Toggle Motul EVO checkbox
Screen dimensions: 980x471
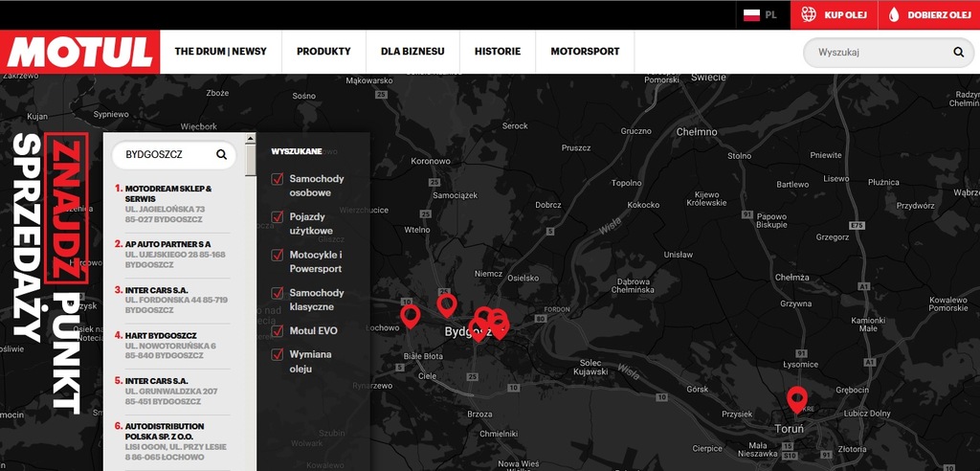(278, 331)
